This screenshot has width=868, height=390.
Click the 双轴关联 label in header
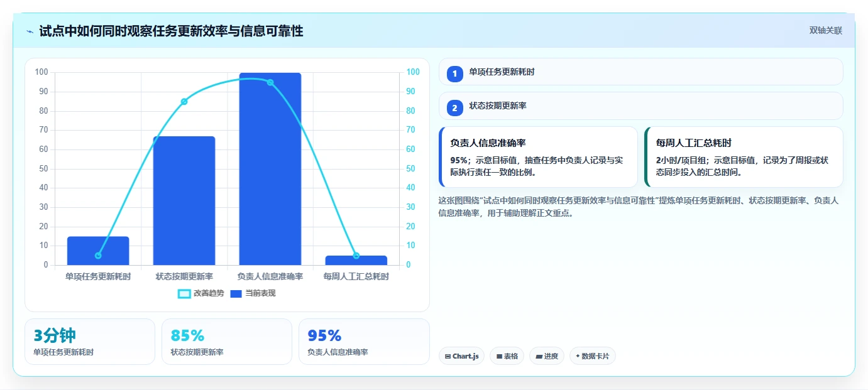(825, 30)
